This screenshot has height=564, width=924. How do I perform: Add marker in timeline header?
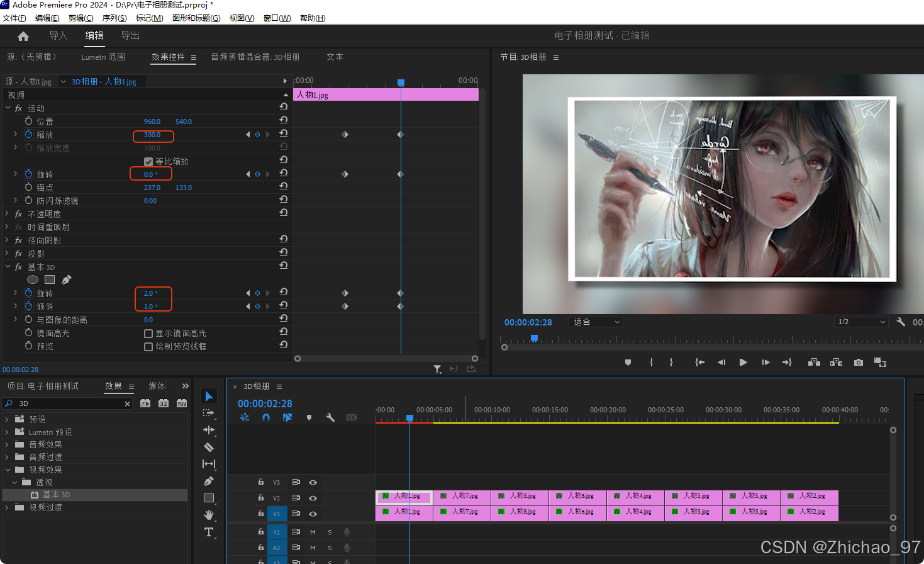coord(309,417)
